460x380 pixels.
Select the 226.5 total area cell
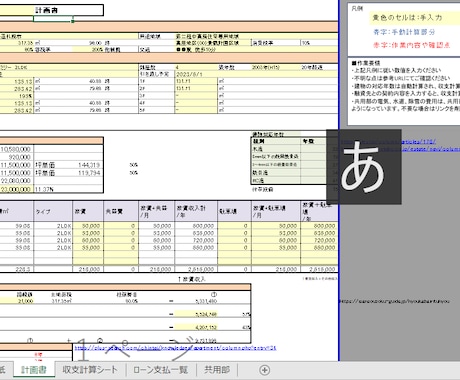(16, 269)
